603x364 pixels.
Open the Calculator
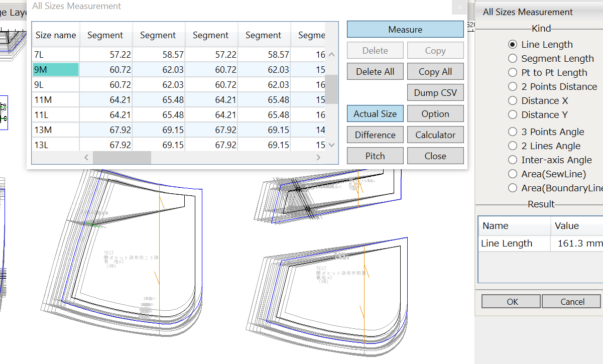click(x=435, y=135)
